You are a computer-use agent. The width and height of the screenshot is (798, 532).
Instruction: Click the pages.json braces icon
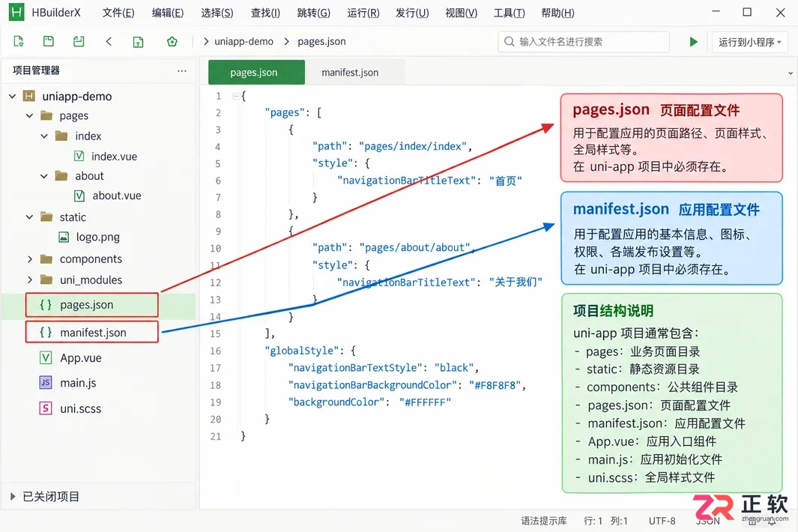tap(46, 304)
